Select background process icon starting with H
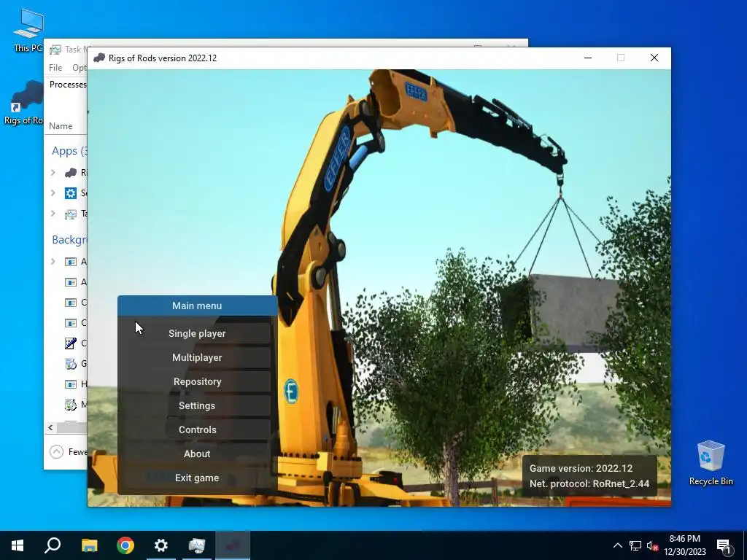Viewport: 747px width, 560px height. [x=71, y=384]
